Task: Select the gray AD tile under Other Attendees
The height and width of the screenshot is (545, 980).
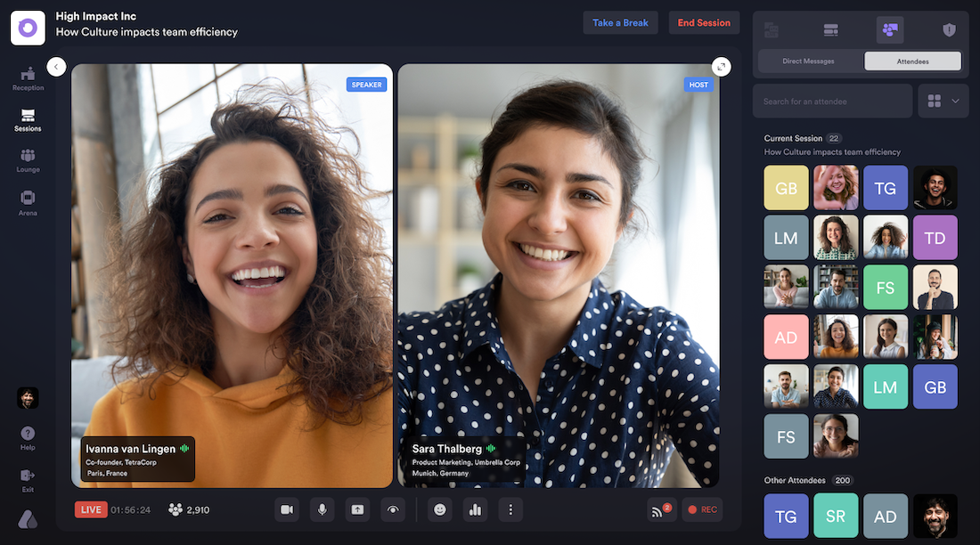Action: pyautogui.click(x=886, y=517)
